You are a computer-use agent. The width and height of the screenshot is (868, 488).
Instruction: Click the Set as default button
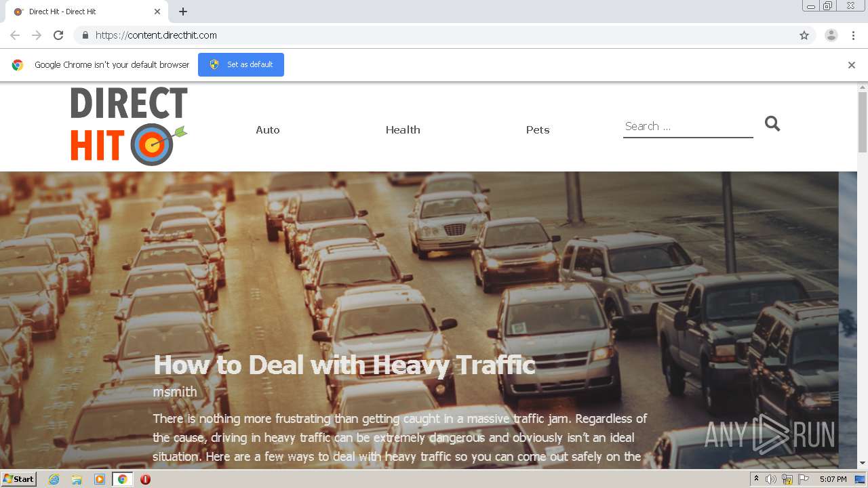click(x=241, y=64)
